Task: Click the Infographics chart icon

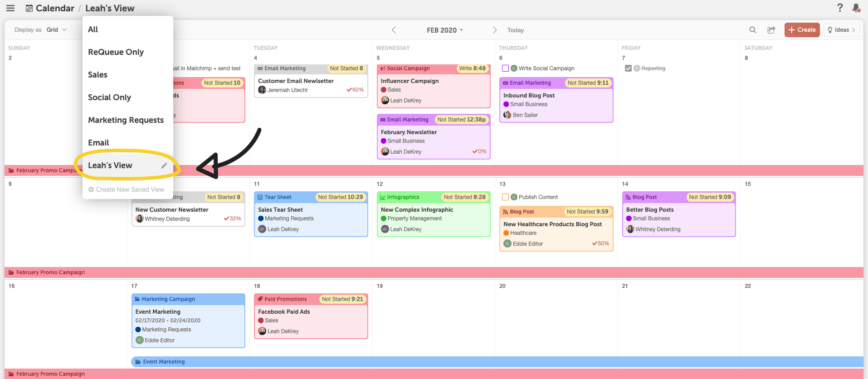Action: tap(383, 197)
